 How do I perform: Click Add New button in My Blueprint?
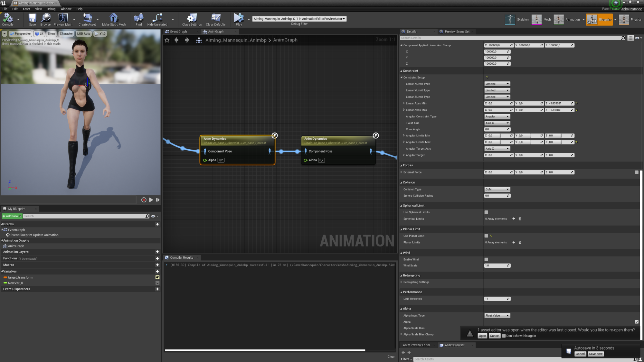point(12,216)
